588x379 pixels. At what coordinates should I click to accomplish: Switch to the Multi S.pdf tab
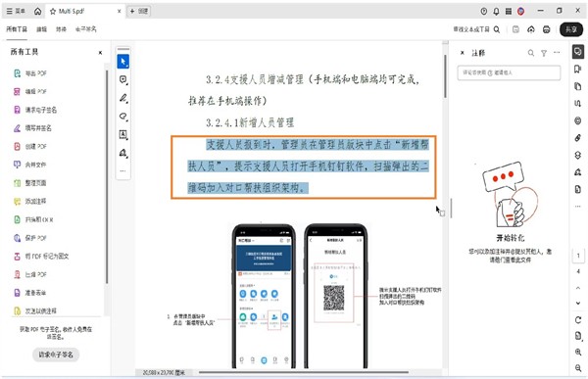coord(84,11)
